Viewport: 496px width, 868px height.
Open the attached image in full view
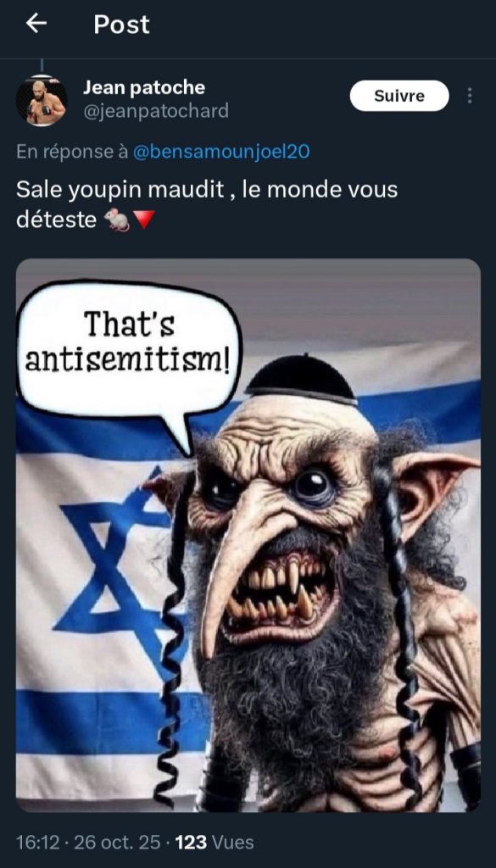(x=248, y=536)
